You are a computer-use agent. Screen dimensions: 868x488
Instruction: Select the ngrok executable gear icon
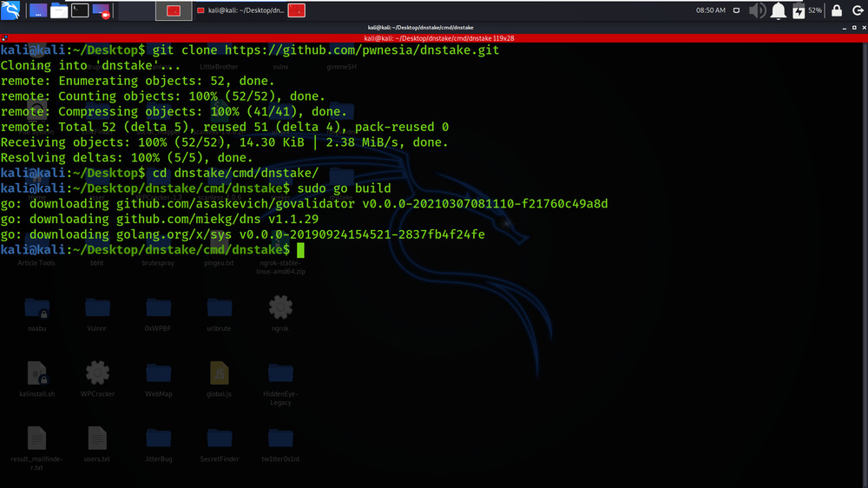tap(280, 307)
